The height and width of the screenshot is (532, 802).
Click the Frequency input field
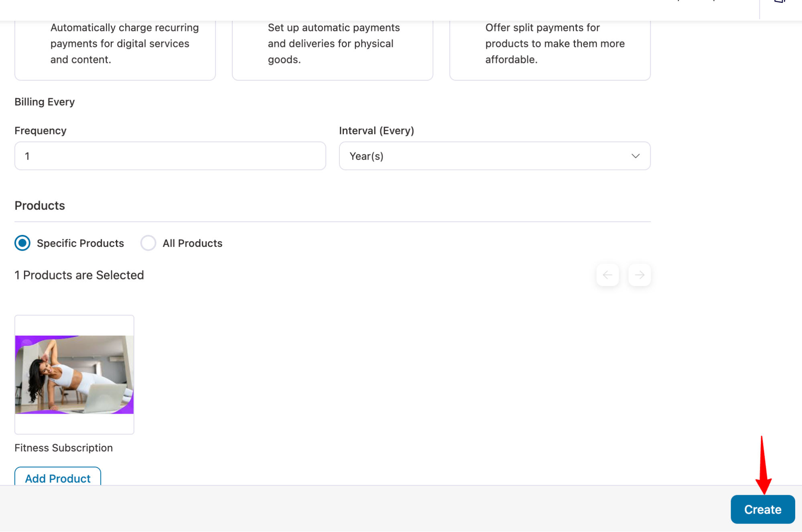pos(170,156)
